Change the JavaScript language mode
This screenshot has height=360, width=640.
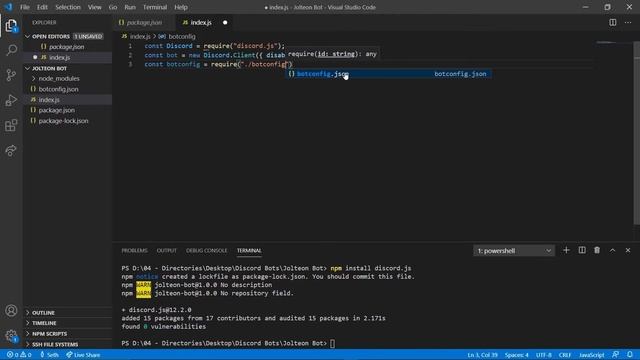pos(591,355)
